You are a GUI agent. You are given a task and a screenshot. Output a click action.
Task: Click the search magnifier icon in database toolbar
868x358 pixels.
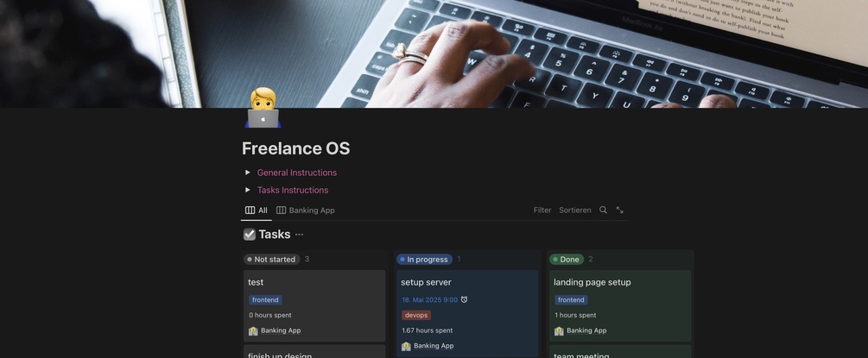point(604,210)
